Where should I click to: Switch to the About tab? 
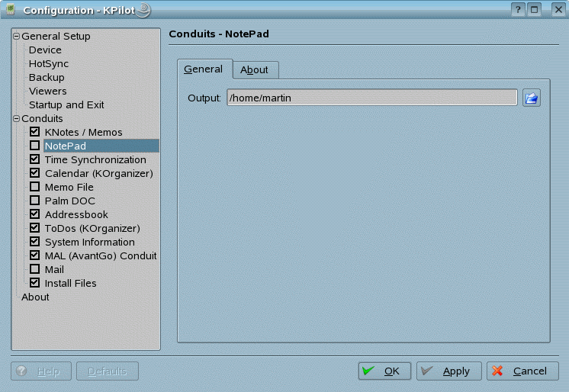click(256, 69)
